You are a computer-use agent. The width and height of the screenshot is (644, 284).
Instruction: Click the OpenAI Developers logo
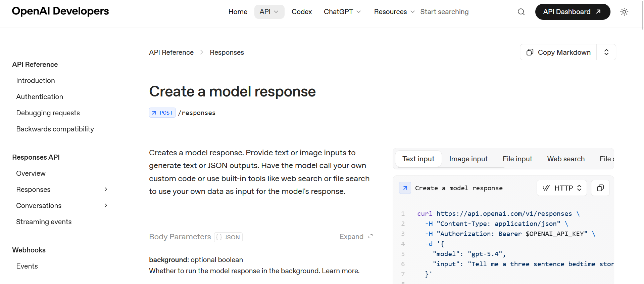point(60,11)
